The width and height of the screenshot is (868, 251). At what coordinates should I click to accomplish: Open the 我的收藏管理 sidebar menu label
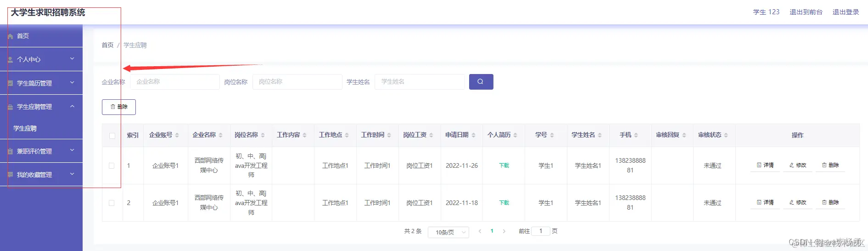click(x=34, y=175)
